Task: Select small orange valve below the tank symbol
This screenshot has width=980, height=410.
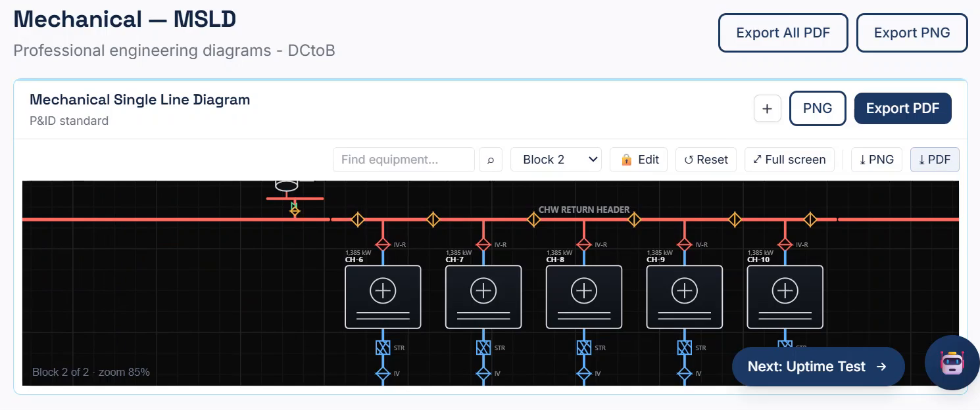Action: pyautogui.click(x=295, y=212)
